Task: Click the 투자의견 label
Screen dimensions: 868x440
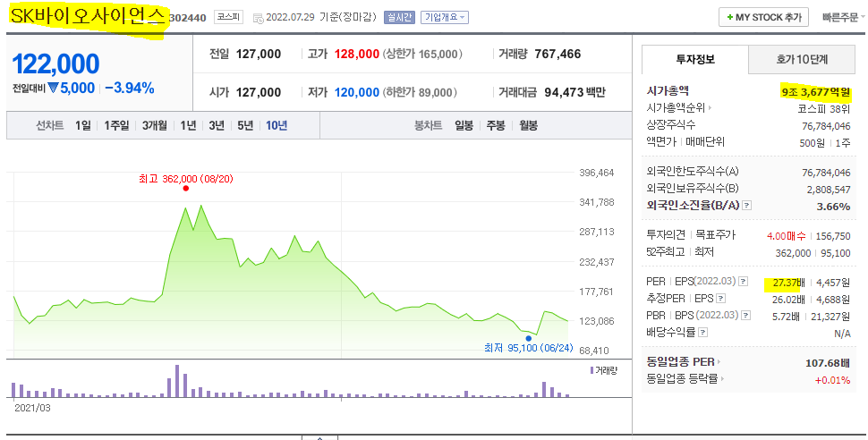Action: coord(666,234)
